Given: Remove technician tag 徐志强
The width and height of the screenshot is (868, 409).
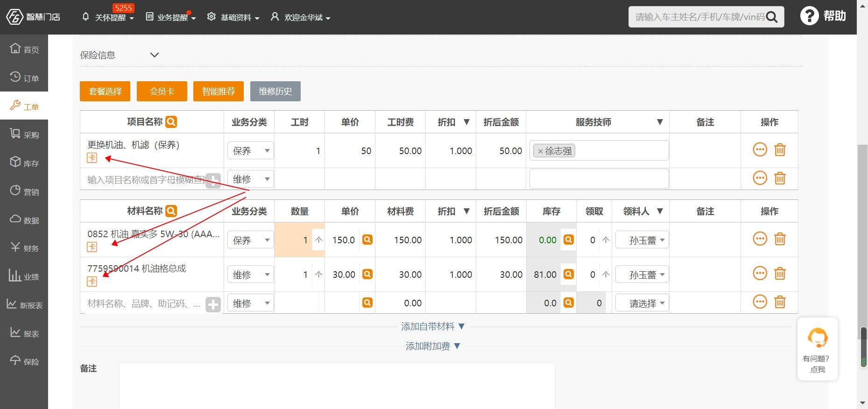Looking at the screenshot, I should point(540,151).
